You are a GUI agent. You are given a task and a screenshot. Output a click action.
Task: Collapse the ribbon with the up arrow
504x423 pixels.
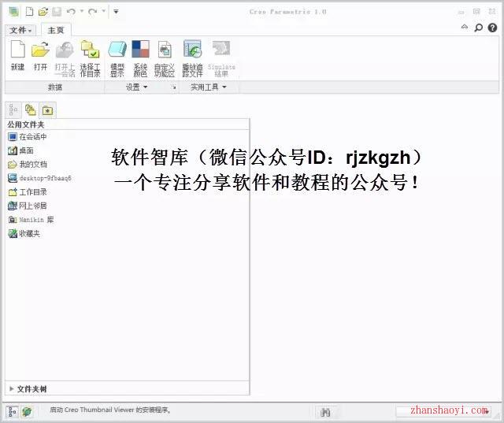click(x=465, y=27)
